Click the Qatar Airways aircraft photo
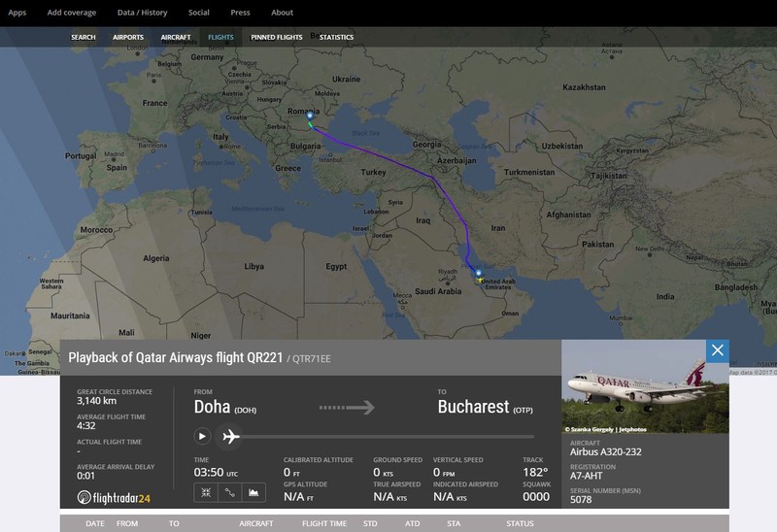This screenshot has width=777, height=532. click(645, 386)
